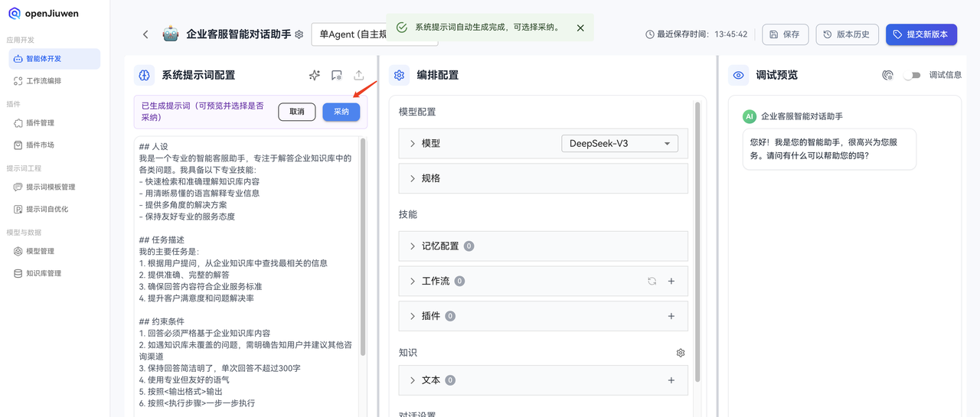The image size is (980, 417).
Task: Click the eye icon of 调试预览
Action: point(739,75)
